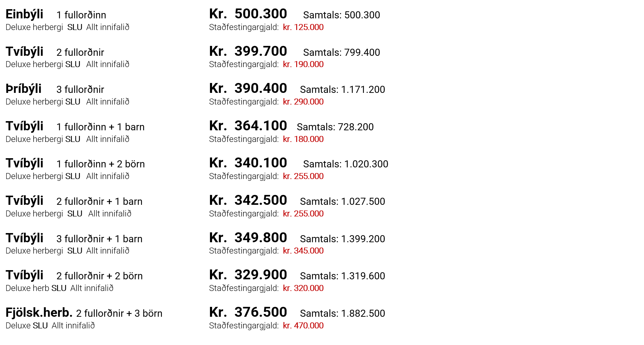Click the "3 fullorðnir + 1 barn" label
This screenshot has width=644, height=345.
[x=99, y=239]
